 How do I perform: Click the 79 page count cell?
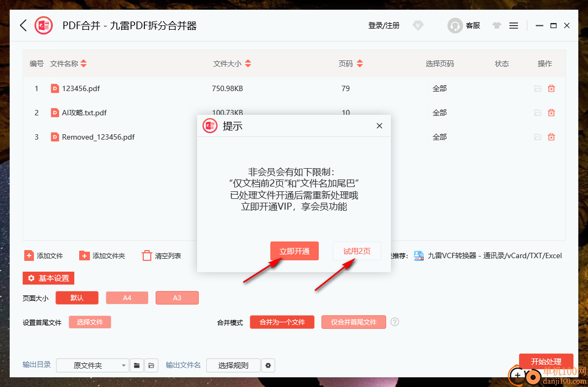pos(345,88)
